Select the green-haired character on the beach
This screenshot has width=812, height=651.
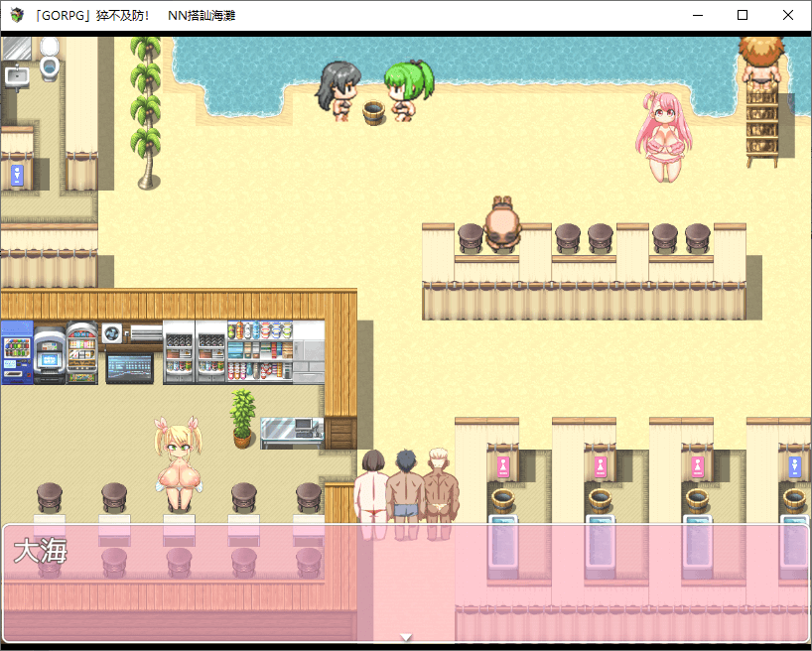click(407, 90)
